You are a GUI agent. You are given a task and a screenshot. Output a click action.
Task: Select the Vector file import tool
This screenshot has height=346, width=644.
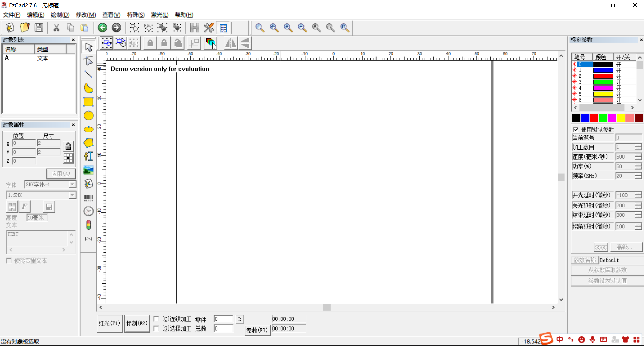point(88,184)
